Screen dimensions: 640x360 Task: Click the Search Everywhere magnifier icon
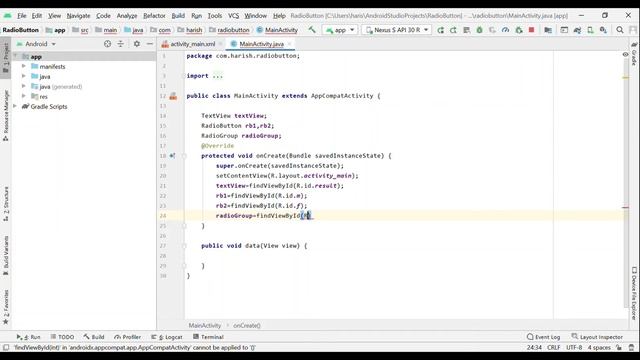pos(620,30)
